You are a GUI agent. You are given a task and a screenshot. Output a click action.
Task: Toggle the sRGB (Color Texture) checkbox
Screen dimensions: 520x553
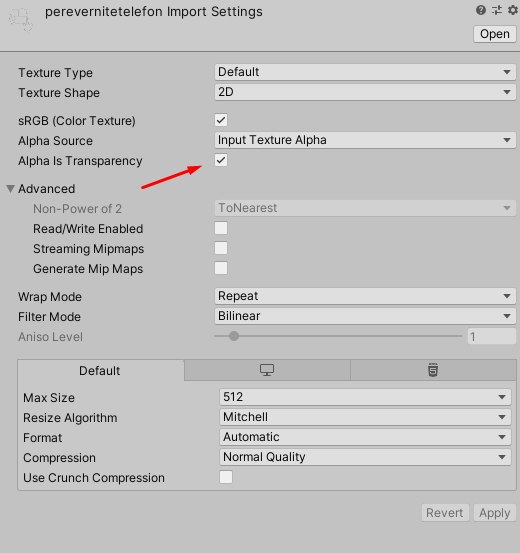click(221, 120)
